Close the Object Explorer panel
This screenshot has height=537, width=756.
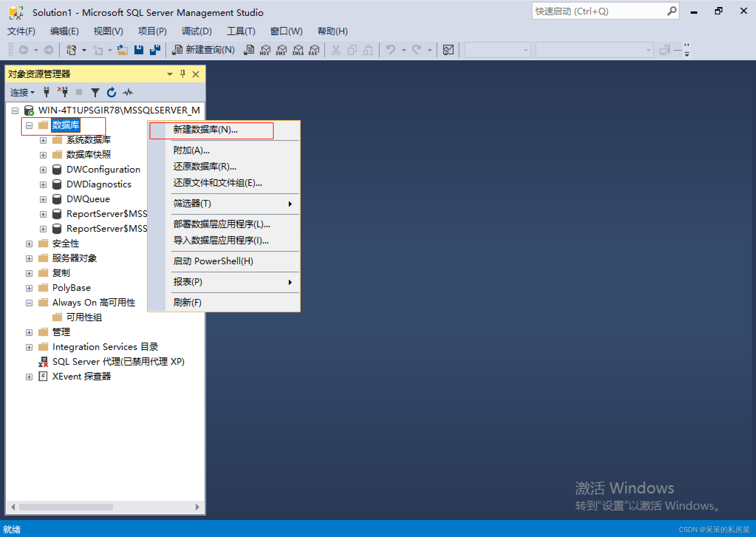[196, 74]
